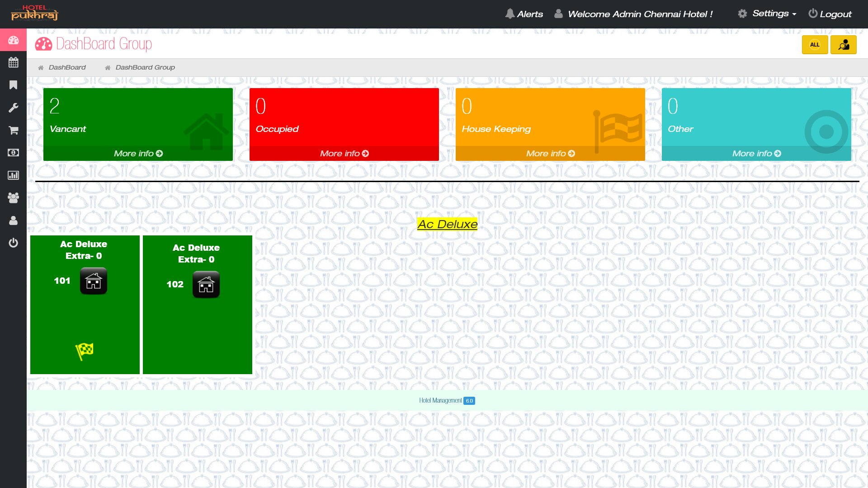
Task: Click the house icon for room 101
Action: pyautogui.click(x=94, y=281)
